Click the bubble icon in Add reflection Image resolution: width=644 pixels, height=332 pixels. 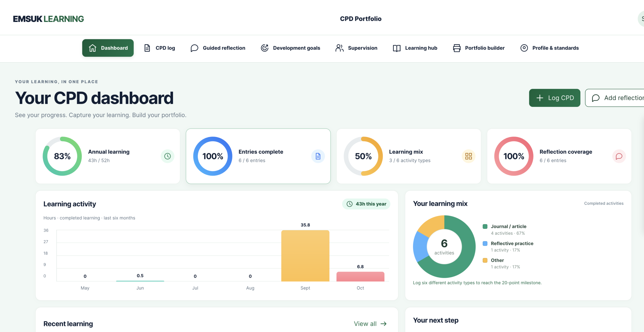click(x=596, y=98)
